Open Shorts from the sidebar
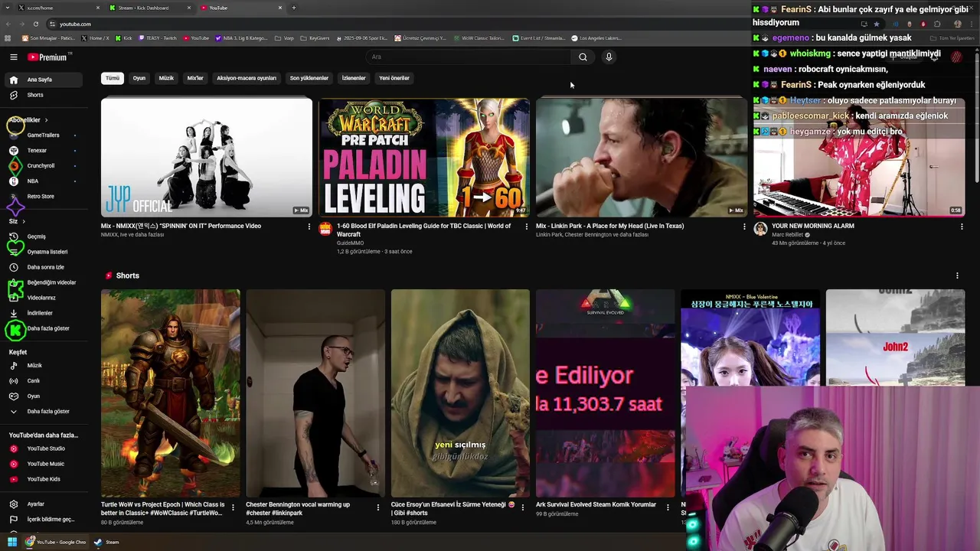Screen dimensions: 980x551 click(x=44, y=95)
